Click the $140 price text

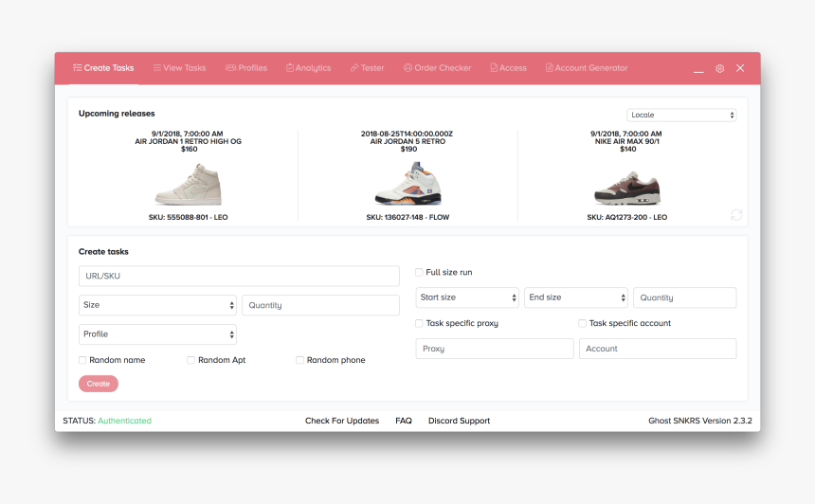pyautogui.click(x=628, y=149)
